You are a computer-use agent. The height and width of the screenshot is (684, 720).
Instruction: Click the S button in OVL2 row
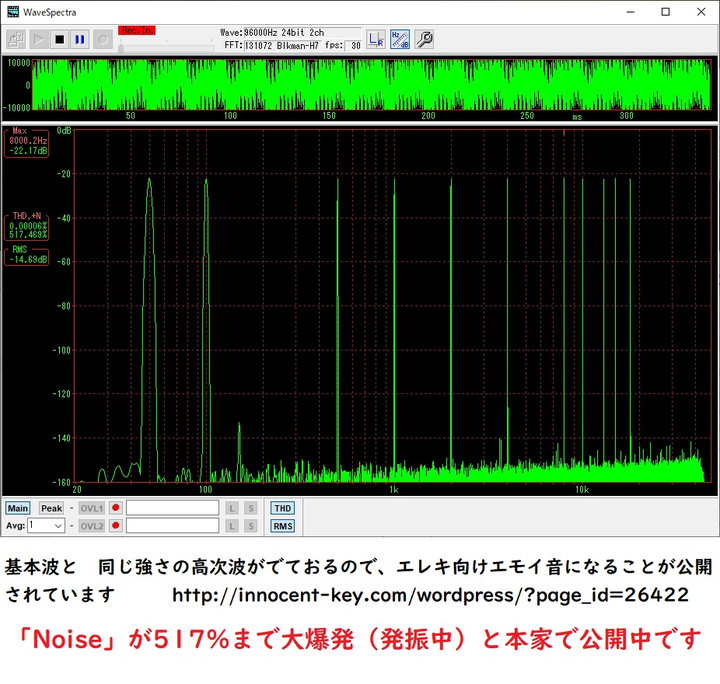[251, 526]
